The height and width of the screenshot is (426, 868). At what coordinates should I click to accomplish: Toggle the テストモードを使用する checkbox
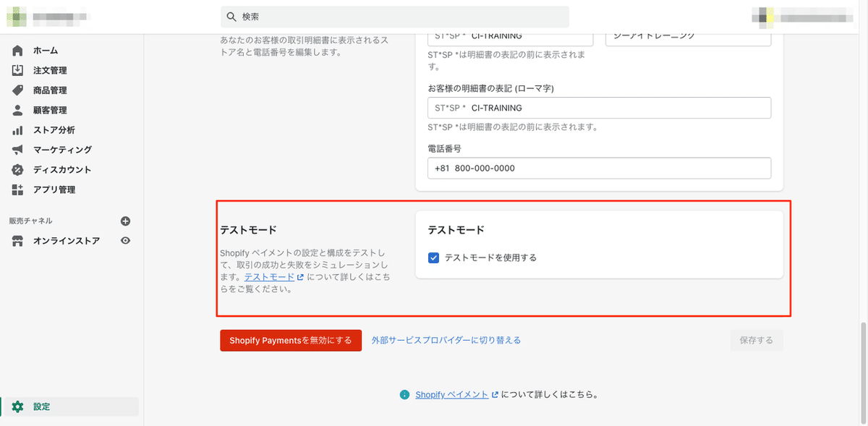(434, 257)
